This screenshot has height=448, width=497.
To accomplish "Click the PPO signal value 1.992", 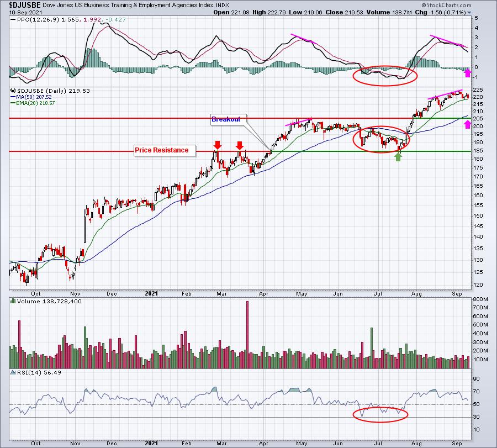I will point(92,20).
